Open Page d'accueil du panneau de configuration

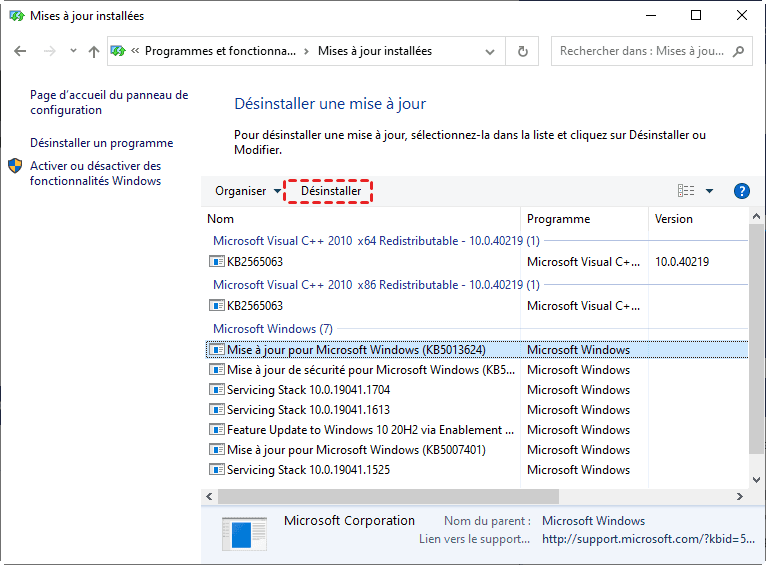[x=109, y=102]
